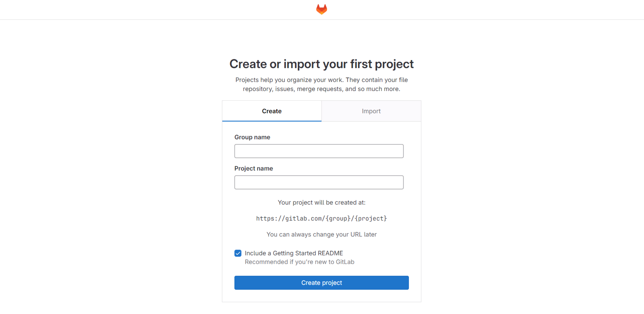The width and height of the screenshot is (644, 314).
Task: Click the "You can always change your URL later" note
Action: 321,234
